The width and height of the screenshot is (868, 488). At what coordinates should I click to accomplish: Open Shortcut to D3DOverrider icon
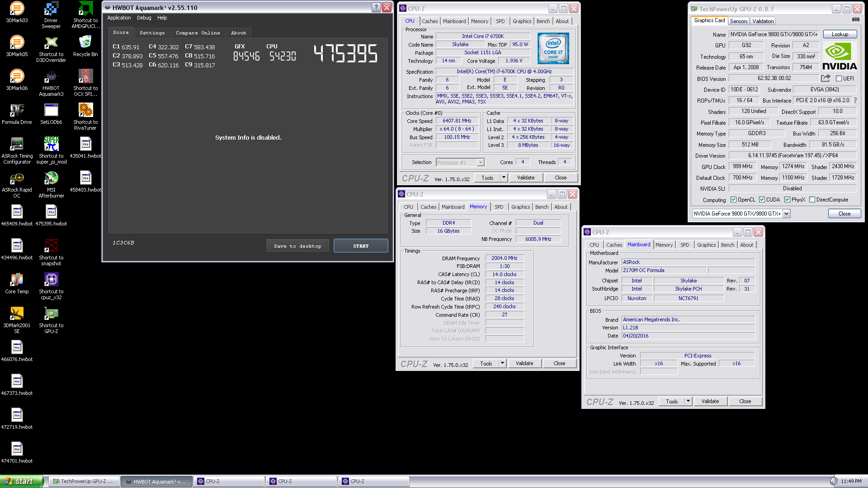[x=51, y=49]
